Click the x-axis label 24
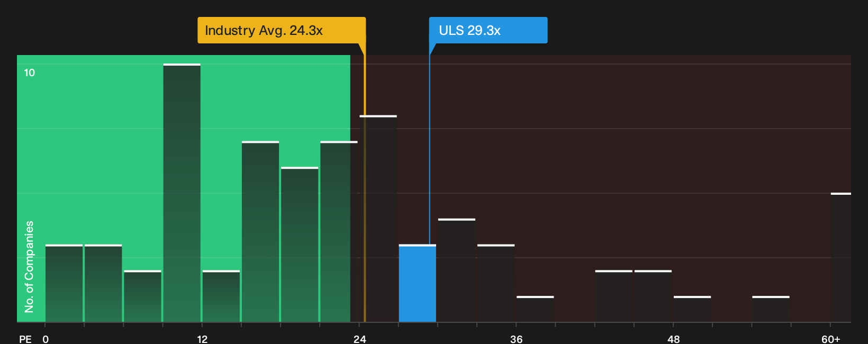This screenshot has height=344, width=868. pyautogui.click(x=360, y=339)
